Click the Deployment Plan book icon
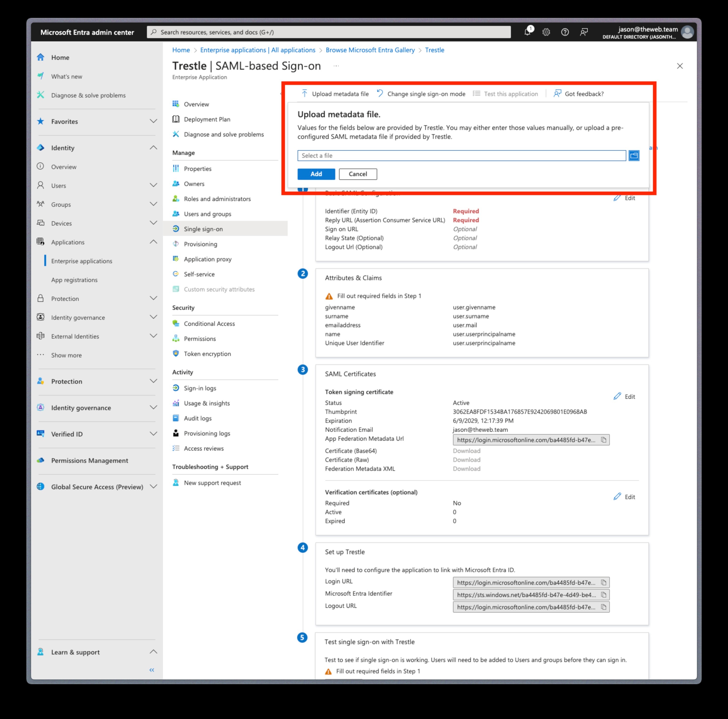The height and width of the screenshot is (719, 728). point(176,119)
